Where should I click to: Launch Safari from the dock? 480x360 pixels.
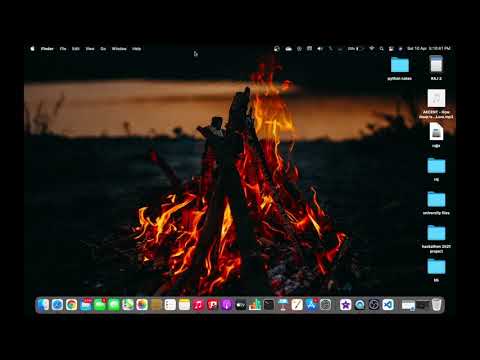(x=57, y=305)
